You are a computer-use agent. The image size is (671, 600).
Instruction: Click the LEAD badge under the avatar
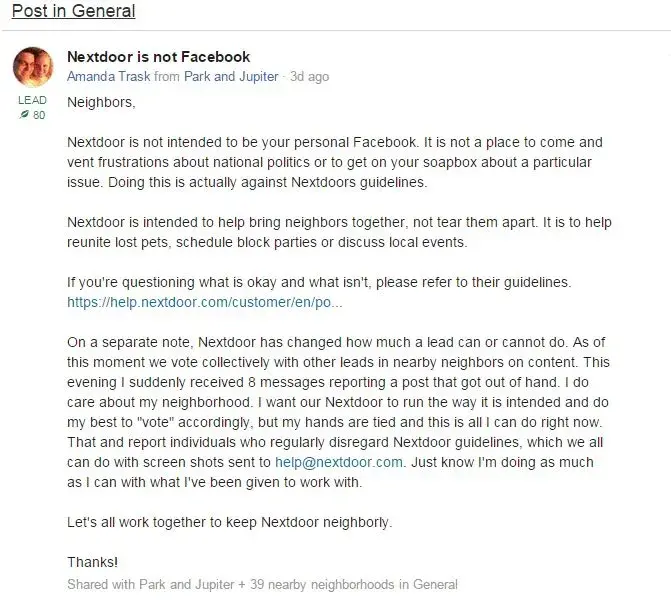tap(32, 102)
